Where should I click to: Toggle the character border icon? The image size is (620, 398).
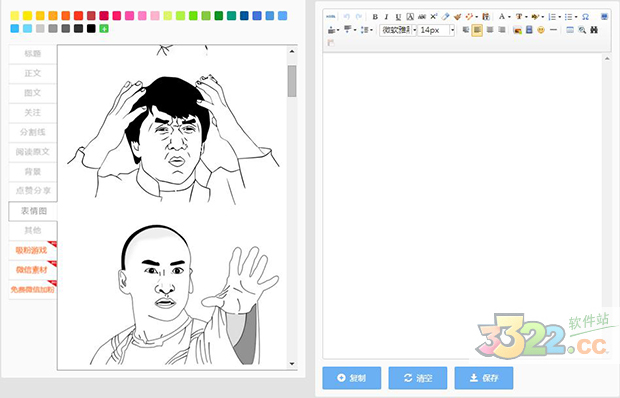(x=410, y=17)
